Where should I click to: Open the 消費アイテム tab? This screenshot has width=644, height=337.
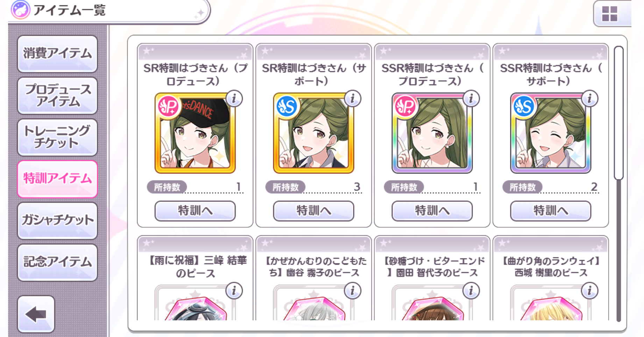point(57,53)
